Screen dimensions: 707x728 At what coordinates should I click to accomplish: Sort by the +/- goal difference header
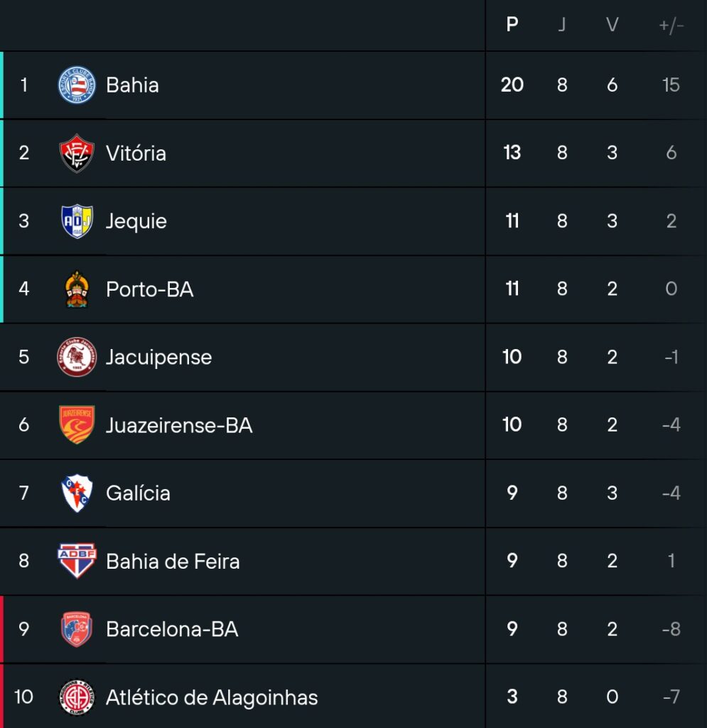(671, 25)
